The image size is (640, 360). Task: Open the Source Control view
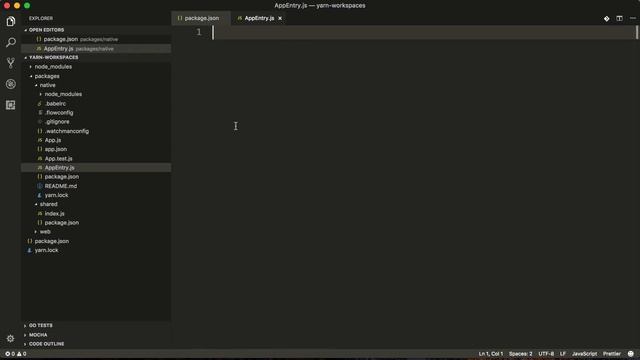pos(11,63)
